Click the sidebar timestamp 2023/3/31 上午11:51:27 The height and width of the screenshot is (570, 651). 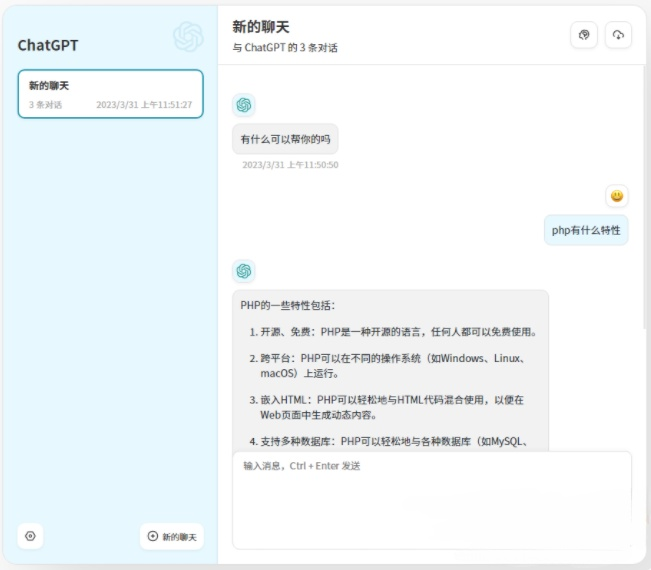point(144,105)
